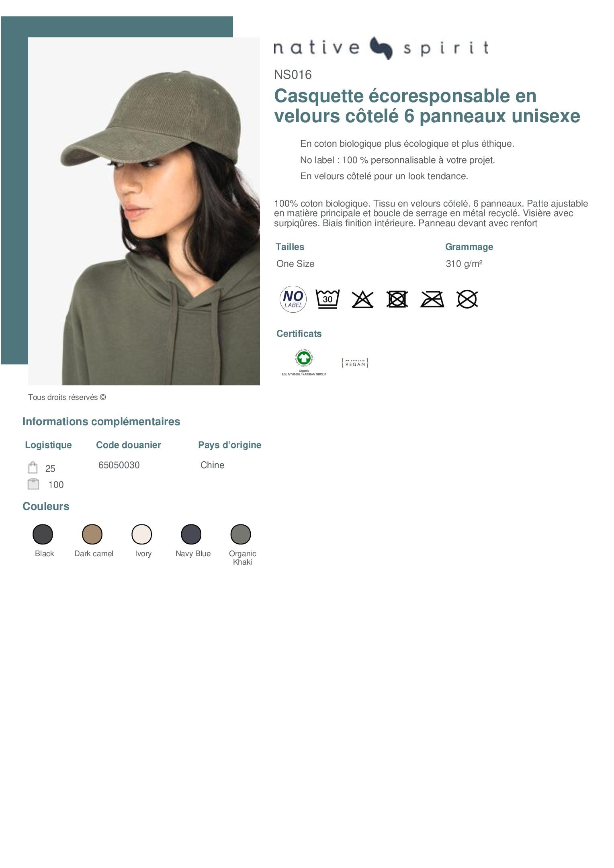Click the do-not-dry-clean circle icon

pyautogui.click(x=467, y=299)
